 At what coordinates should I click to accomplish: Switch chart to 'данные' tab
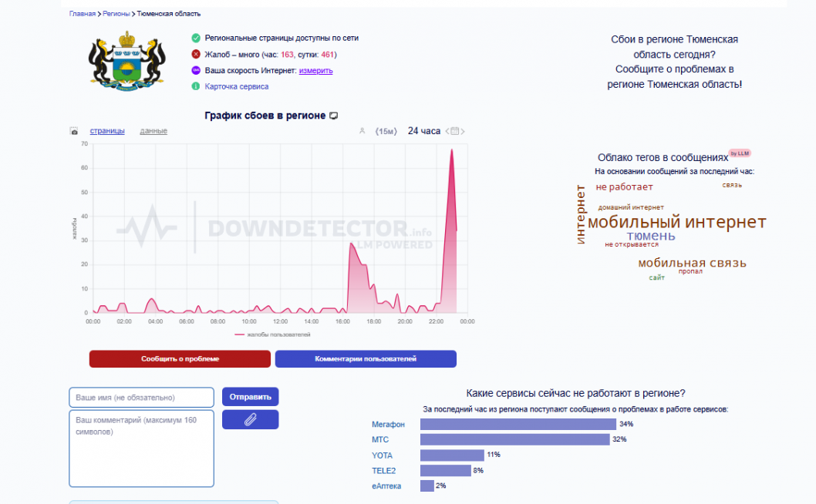(153, 131)
